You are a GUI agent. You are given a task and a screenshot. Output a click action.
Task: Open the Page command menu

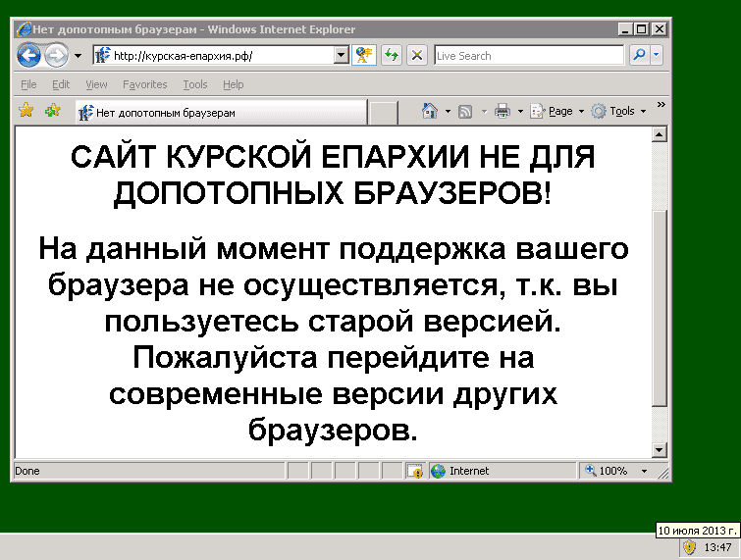(x=556, y=112)
